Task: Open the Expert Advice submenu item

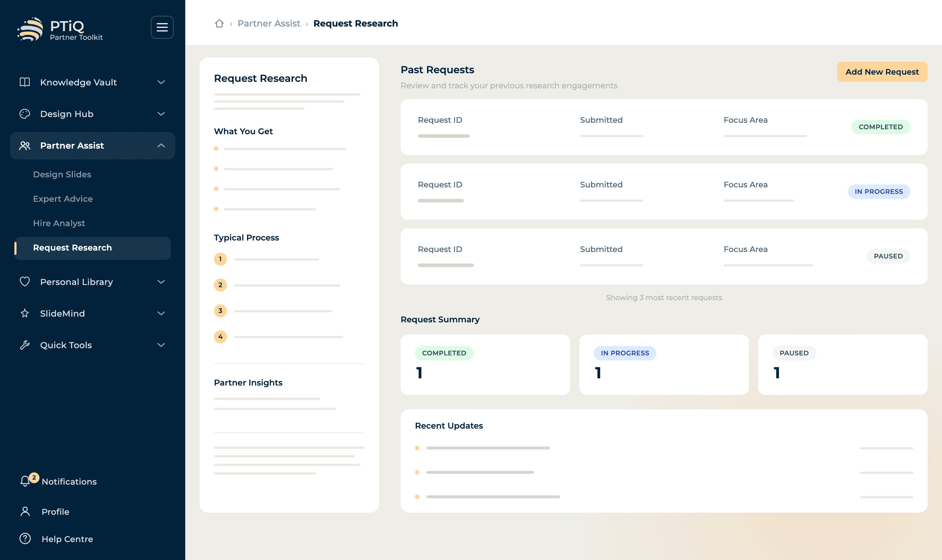Action: coord(63,199)
